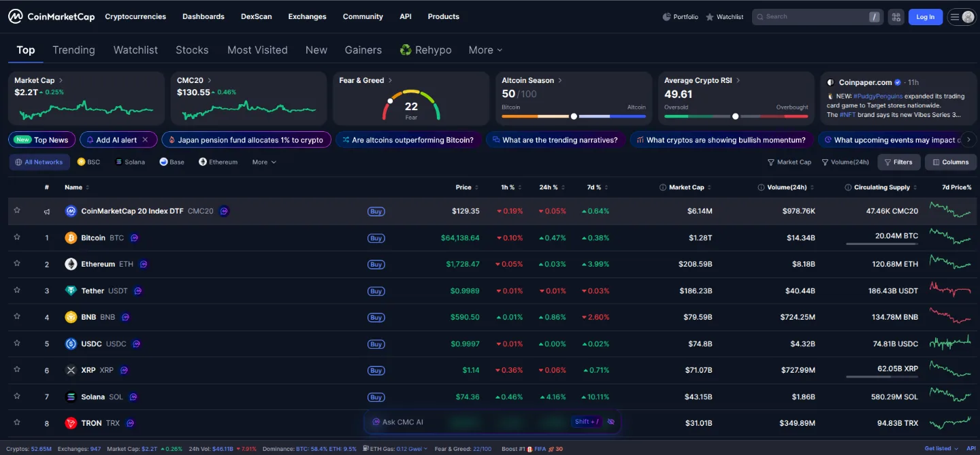
Task: Click the Ethereum coin logo
Action: [x=71, y=264]
